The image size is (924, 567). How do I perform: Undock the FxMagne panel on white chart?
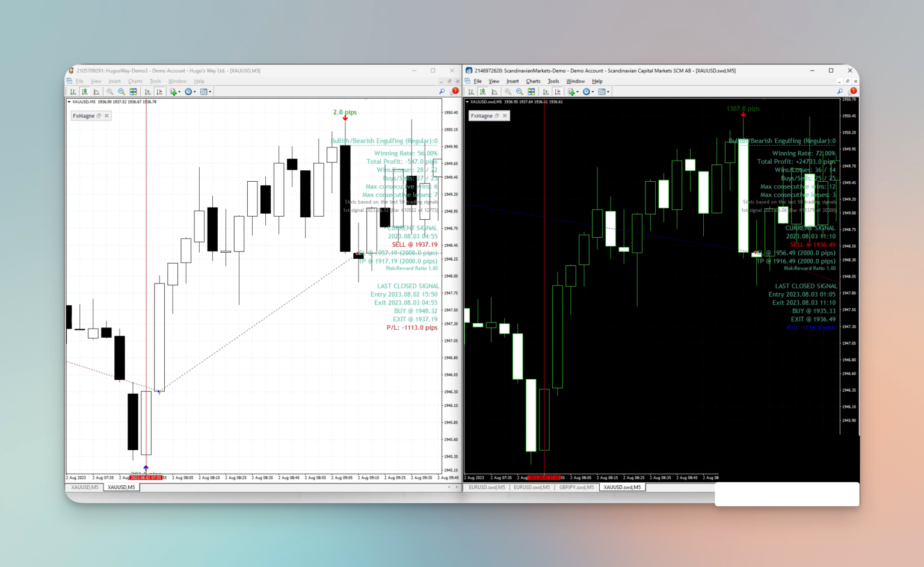99,116
